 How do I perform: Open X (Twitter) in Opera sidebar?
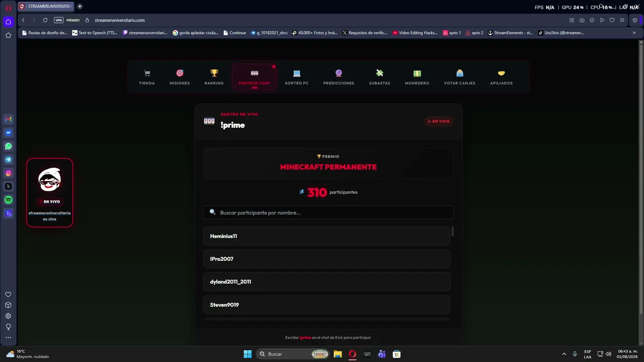pyautogui.click(x=8, y=187)
